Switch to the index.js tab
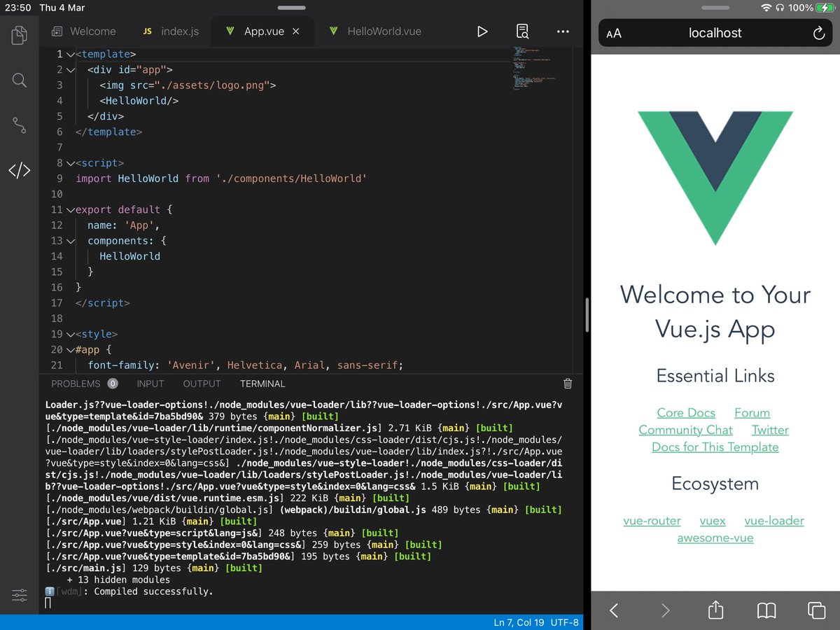Viewport: 840px width, 630px height. coord(171,31)
